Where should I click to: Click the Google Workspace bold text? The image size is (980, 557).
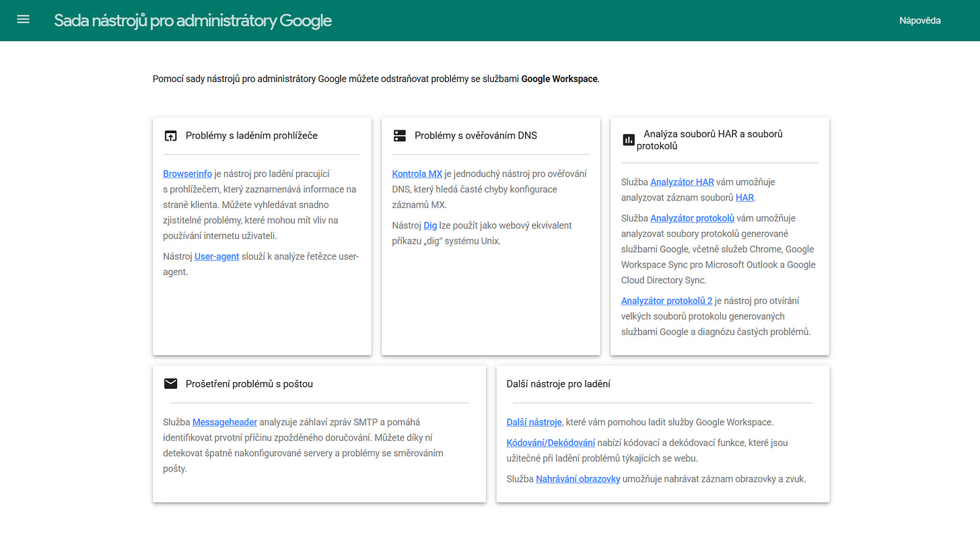[x=560, y=79]
